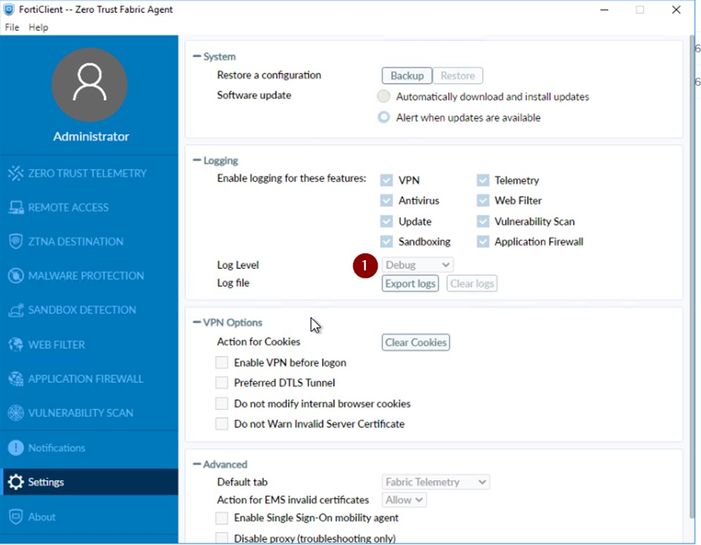
Task: Toggle the Vulnerability Scan logging checkbox
Action: [x=483, y=221]
